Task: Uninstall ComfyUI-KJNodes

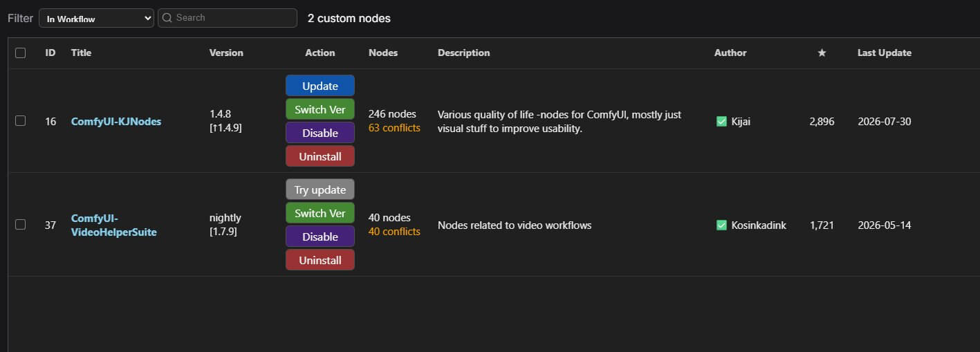Action: pos(320,156)
